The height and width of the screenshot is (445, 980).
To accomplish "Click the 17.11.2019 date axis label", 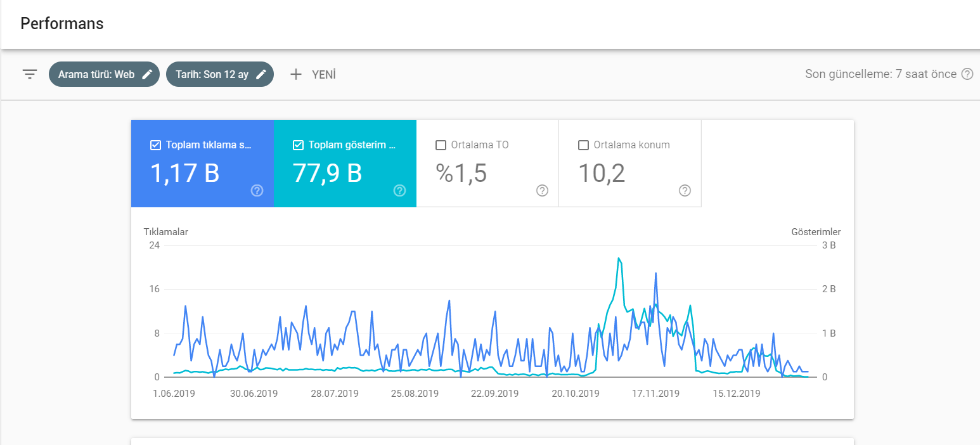I will (x=655, y=394).
